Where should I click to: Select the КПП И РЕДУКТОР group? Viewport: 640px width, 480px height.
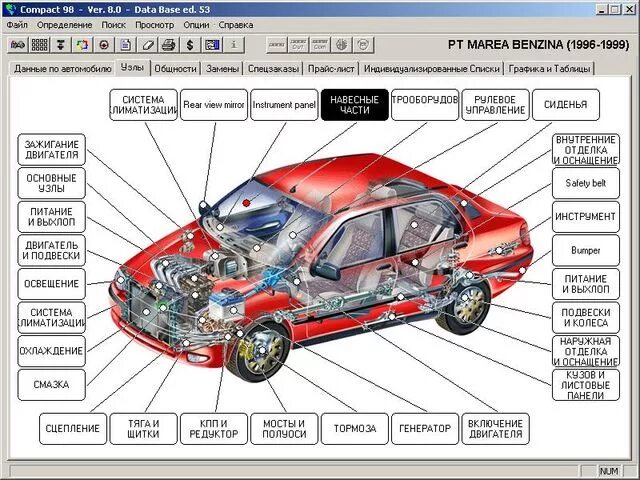coord(214,429)
